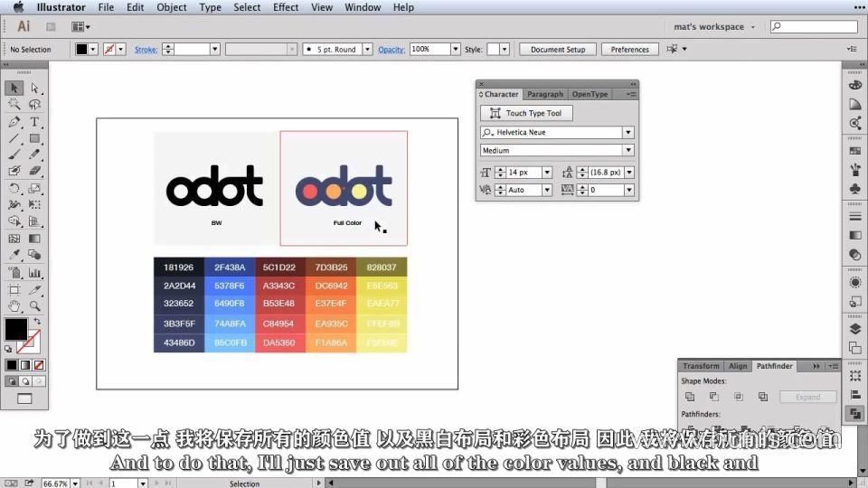Click the Unite shape mode icon
868x488 pixels.
coord(690,397)
